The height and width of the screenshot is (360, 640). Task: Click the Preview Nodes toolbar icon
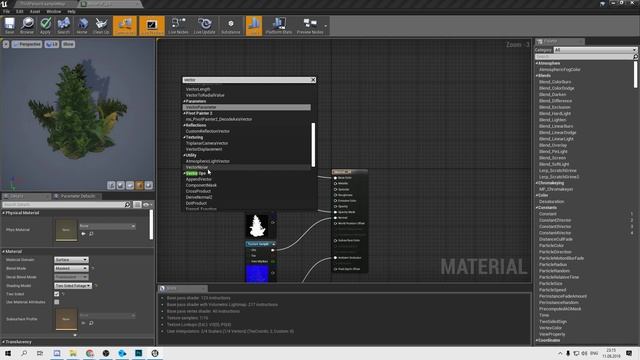click(310, 25)
